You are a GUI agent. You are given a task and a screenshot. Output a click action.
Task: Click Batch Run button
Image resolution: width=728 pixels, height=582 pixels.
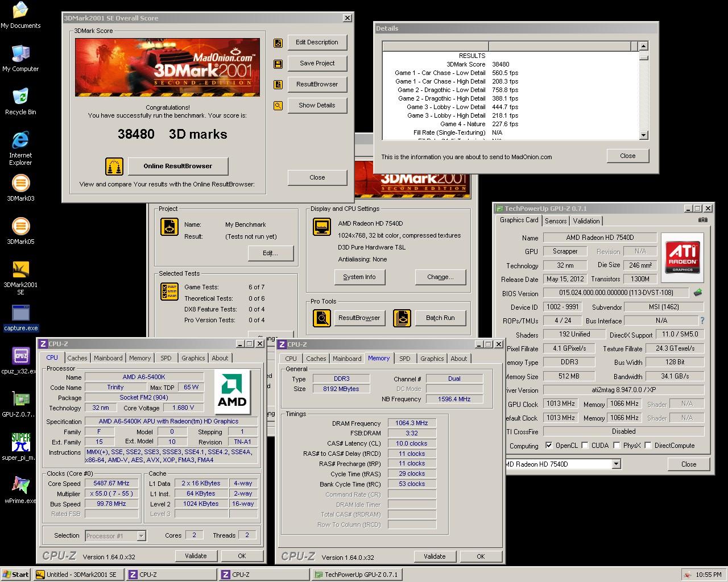[440, 318]
